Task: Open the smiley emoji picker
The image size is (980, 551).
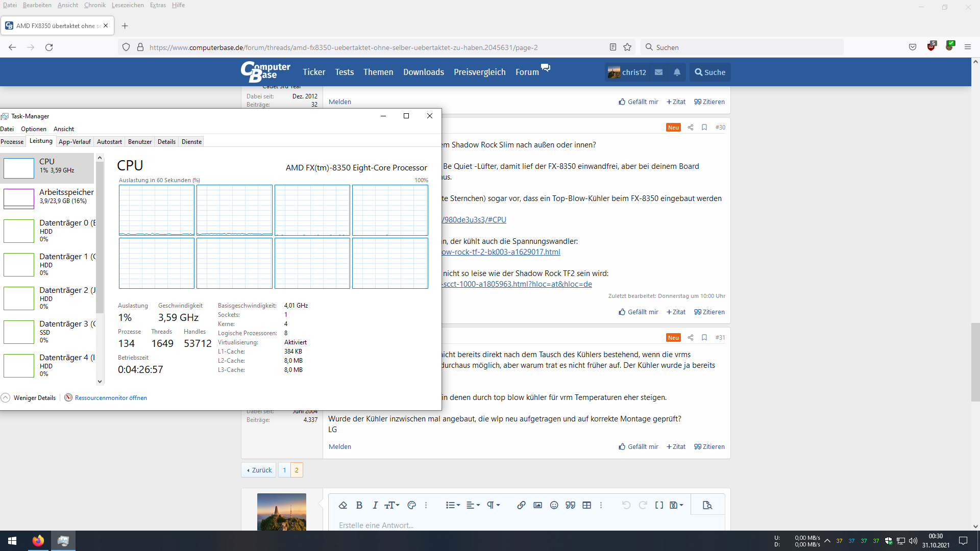Action: coord(554,505)
